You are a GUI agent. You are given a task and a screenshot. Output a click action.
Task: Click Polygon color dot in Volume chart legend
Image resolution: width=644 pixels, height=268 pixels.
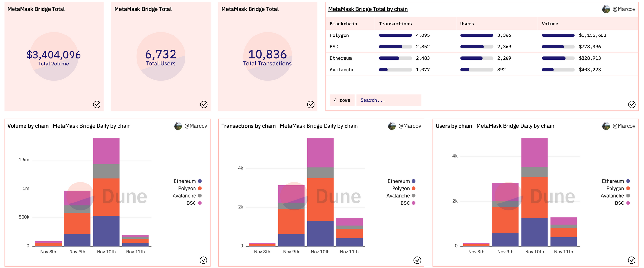200,188
